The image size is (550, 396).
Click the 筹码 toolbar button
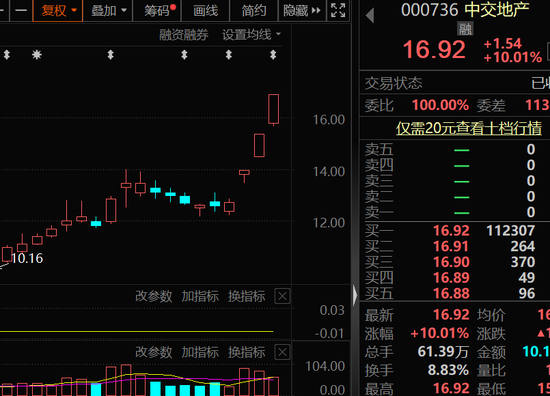point(157,11)
